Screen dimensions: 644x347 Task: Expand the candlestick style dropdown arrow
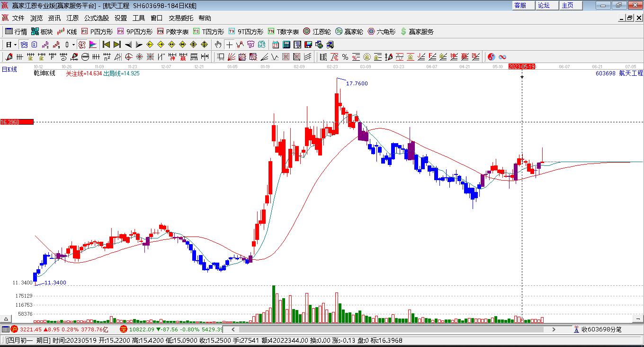(73, 45)
